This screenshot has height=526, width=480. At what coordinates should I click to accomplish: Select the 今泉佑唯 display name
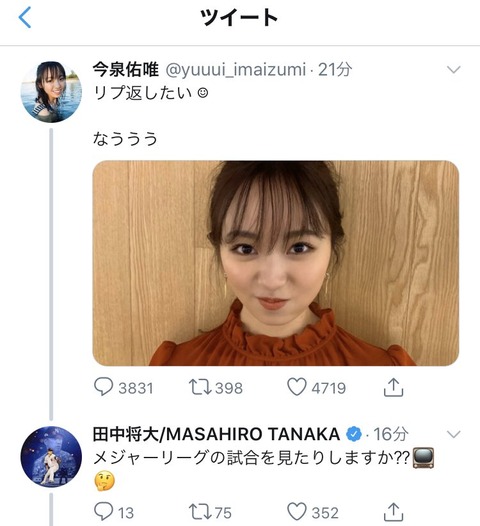click(x=125, y=69)
